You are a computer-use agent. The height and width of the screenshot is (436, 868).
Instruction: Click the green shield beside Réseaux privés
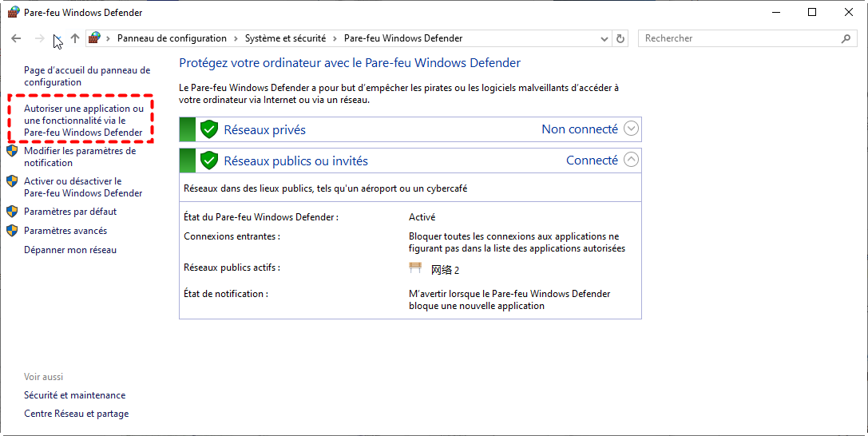tap(209, 129)
